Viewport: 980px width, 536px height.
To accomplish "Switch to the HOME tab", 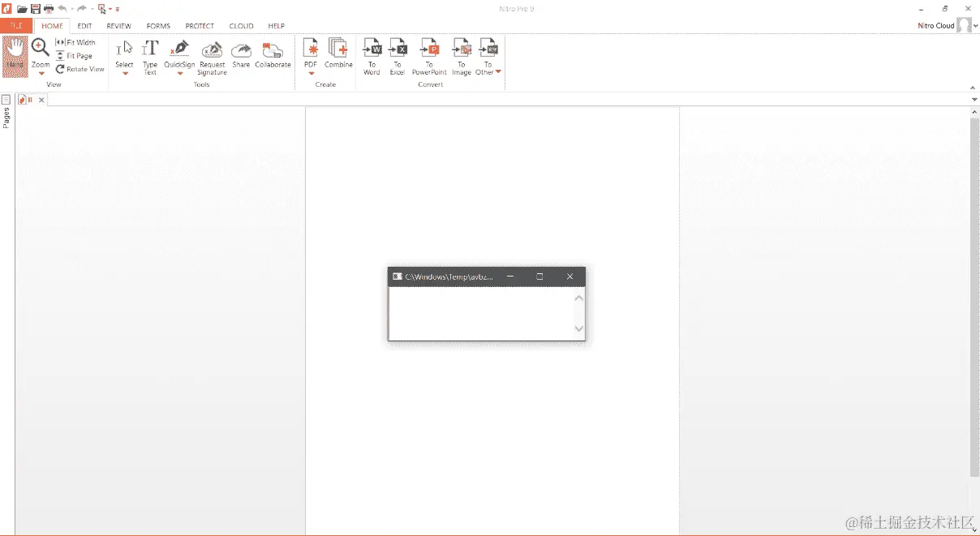I will (52, 26).
